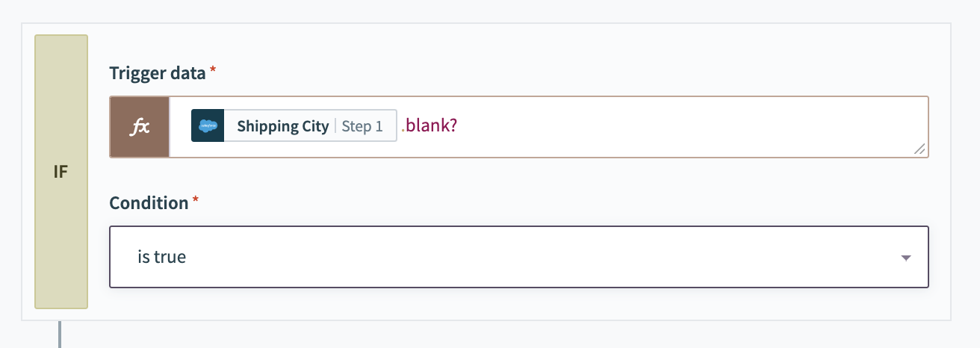Click the Condition field label
The image size is (980, 348).
(149, 203)
